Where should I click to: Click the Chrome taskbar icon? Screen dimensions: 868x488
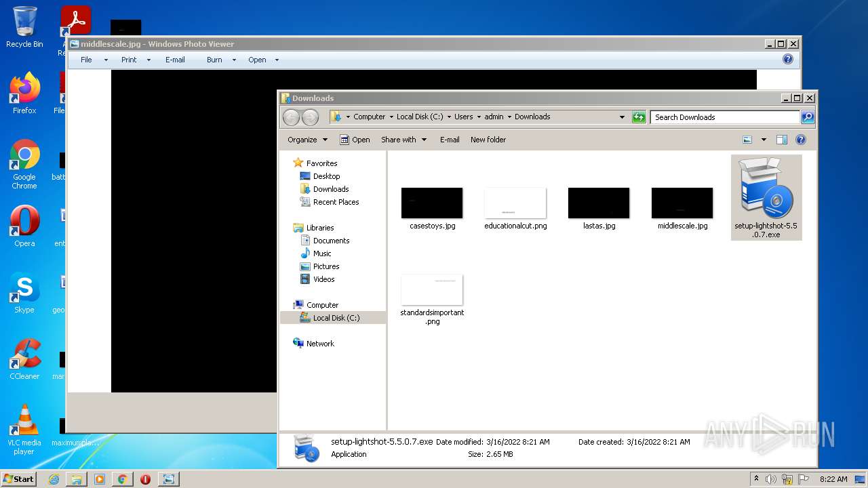[x=123, y=479]
